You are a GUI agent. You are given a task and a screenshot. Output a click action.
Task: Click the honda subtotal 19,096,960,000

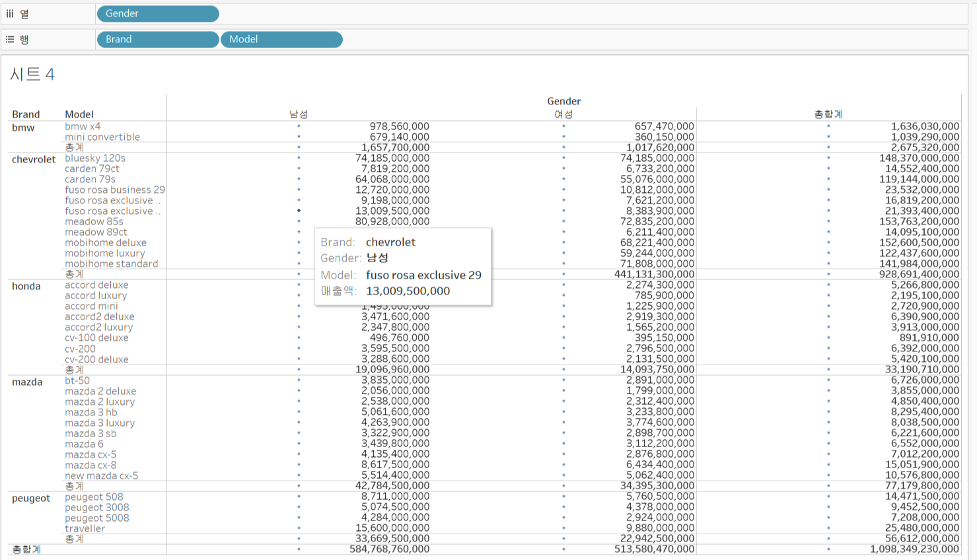[x=392, y=369]
